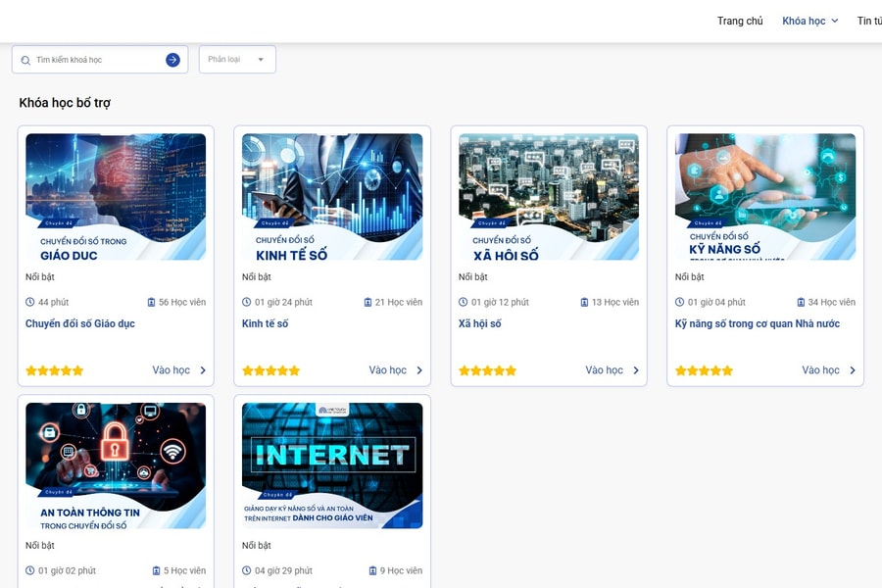The image size is (882, 588).
Task: Click Vào học on Chuyển đổi số Giáo dục
Action: pos(171,370)
